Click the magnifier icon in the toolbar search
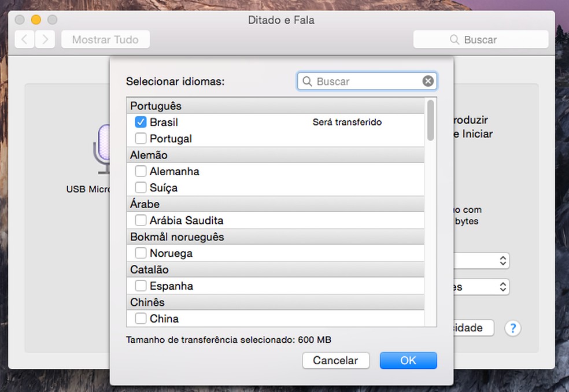 tap(455, 40)
